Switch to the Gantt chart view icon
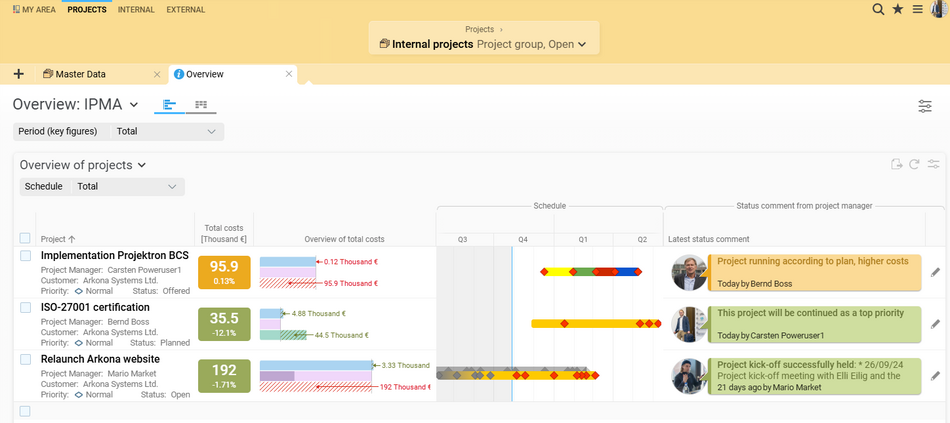This screenshot has height=423, width=950. click(170, 105)
